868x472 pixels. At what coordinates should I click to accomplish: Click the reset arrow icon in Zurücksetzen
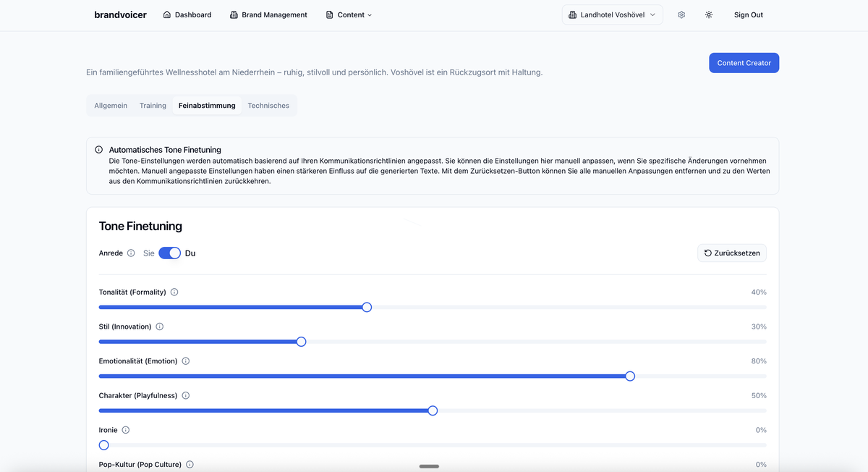[707, 253]
